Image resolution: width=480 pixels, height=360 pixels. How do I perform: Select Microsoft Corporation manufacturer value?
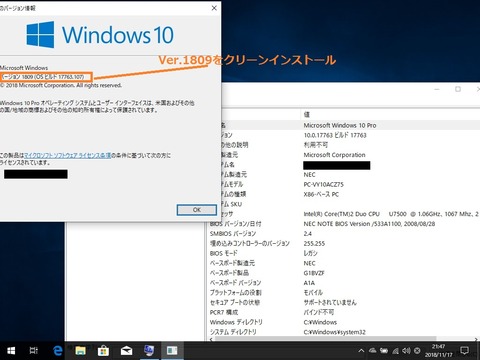[334, 155]
